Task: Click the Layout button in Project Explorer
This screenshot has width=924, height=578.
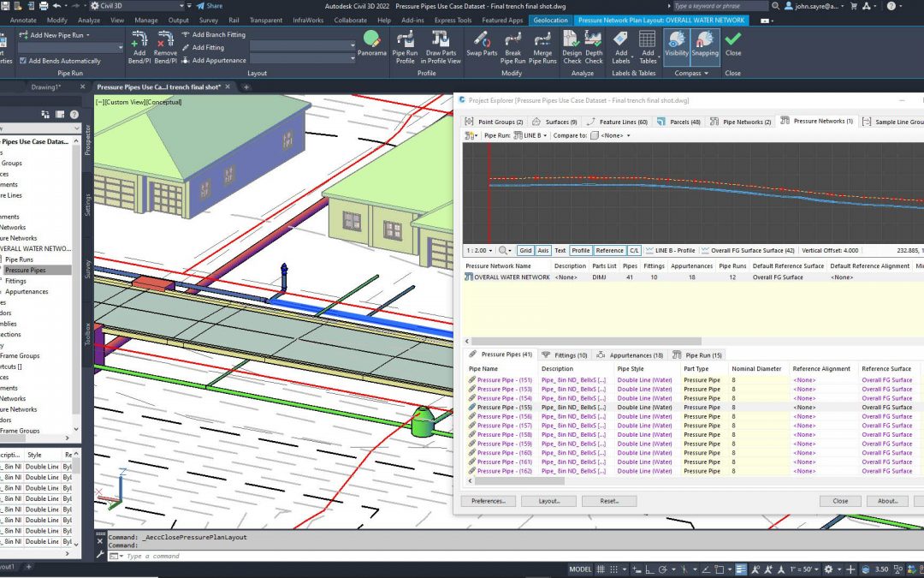Action: tap(549, 501)
